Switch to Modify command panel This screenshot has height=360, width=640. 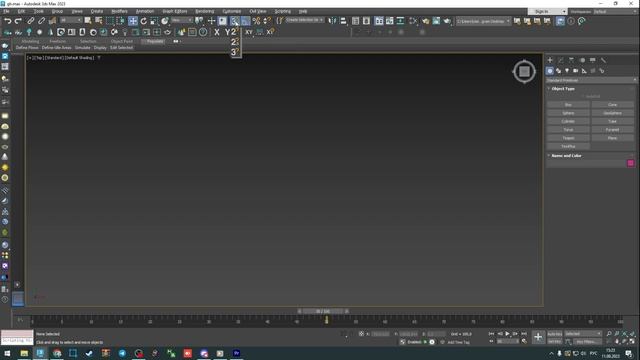tap(560, 60)
